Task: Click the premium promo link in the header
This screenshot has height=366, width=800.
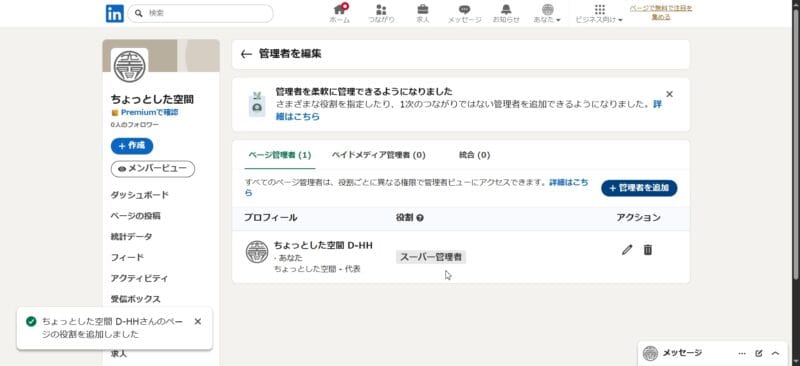Action: click(x=661, y=12)
